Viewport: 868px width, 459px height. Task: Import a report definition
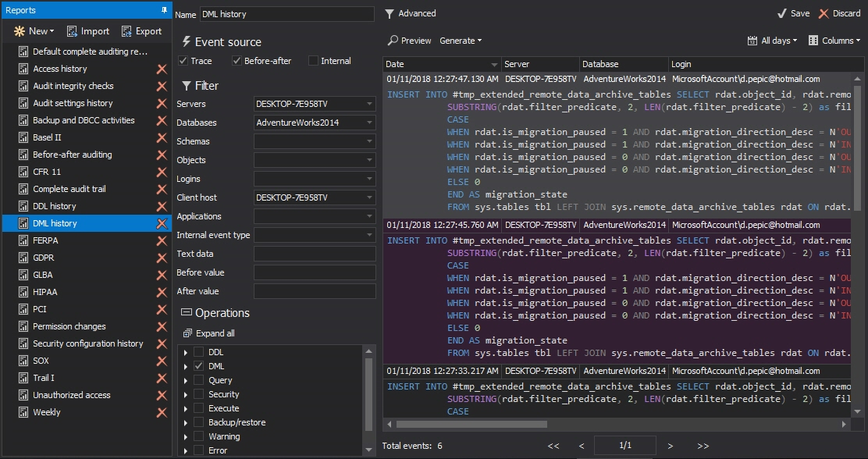tap(88, 31)
